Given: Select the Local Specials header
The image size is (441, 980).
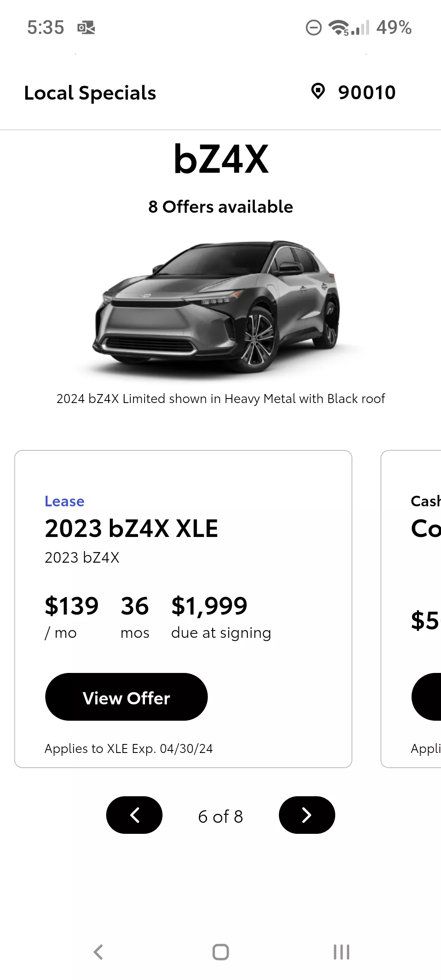Looking at the screenshot, I should pyautogui.click(x=90, y=93).
